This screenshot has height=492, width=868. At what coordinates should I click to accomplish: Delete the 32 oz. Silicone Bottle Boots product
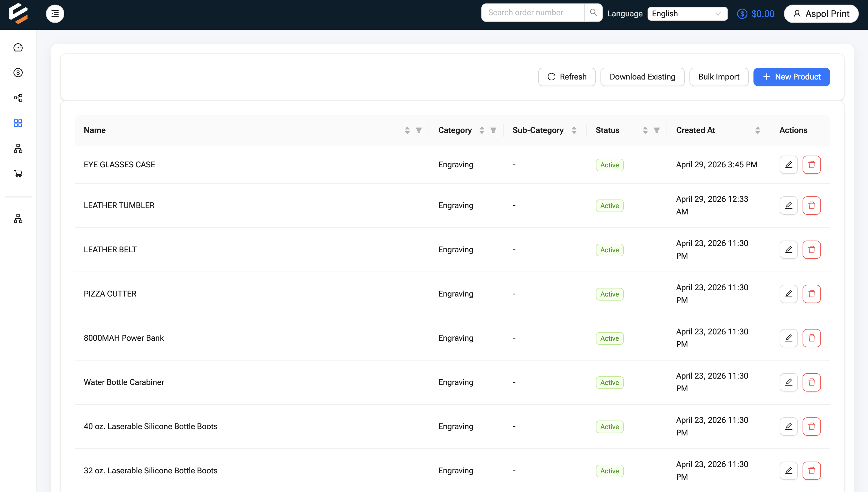[811, 471]
